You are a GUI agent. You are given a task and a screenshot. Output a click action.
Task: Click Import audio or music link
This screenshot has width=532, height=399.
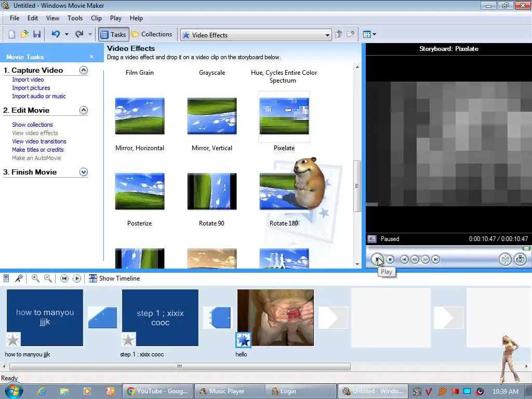[39, 96]
